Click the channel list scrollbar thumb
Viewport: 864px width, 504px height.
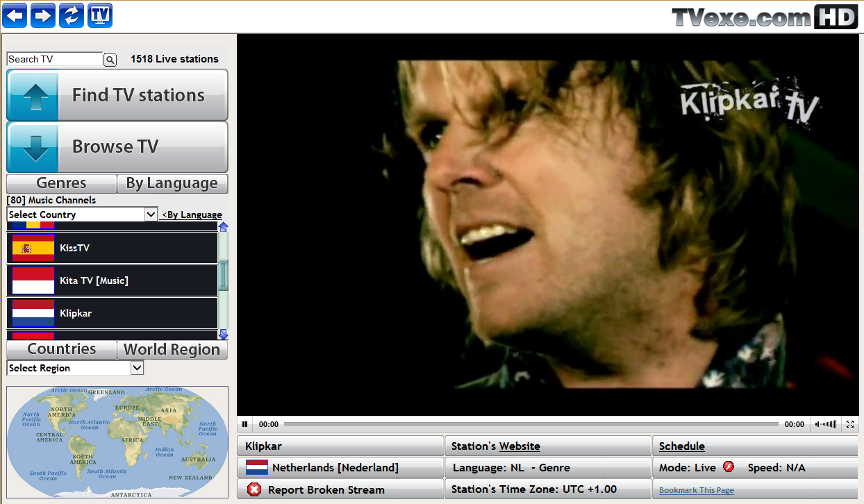tap(223, 276)
